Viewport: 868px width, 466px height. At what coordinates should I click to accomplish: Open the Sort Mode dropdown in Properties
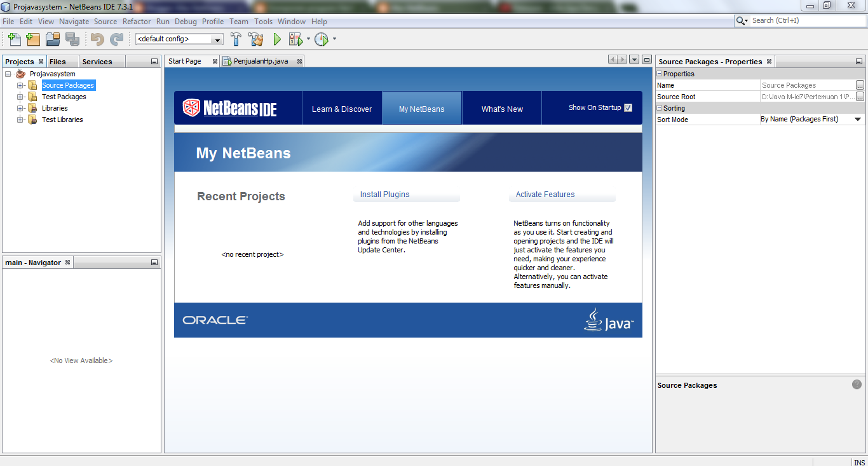coord(858,119)
